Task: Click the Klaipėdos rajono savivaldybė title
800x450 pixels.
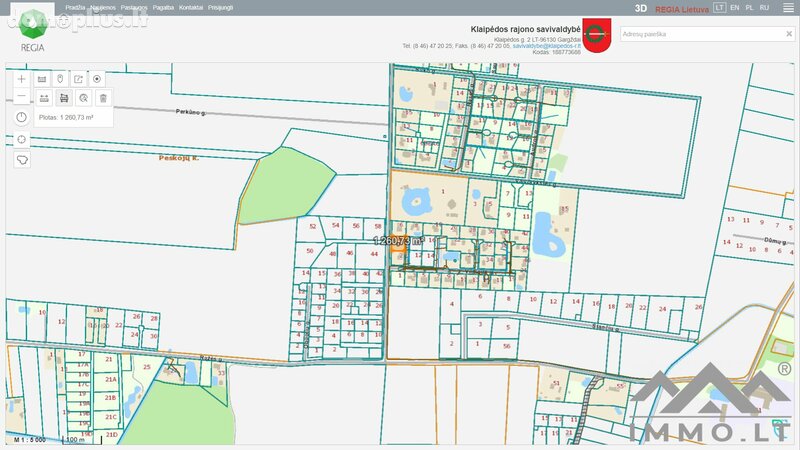Action: tap(526, 30)
